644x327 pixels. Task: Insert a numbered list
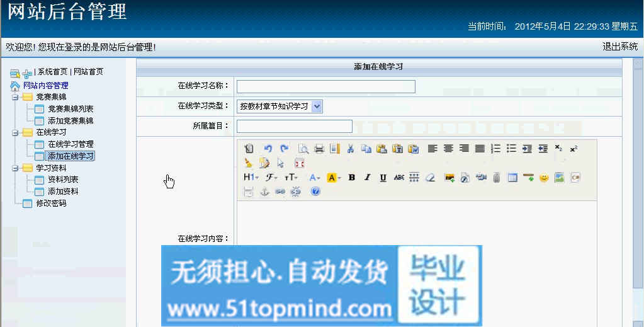(x=495, y=149)
